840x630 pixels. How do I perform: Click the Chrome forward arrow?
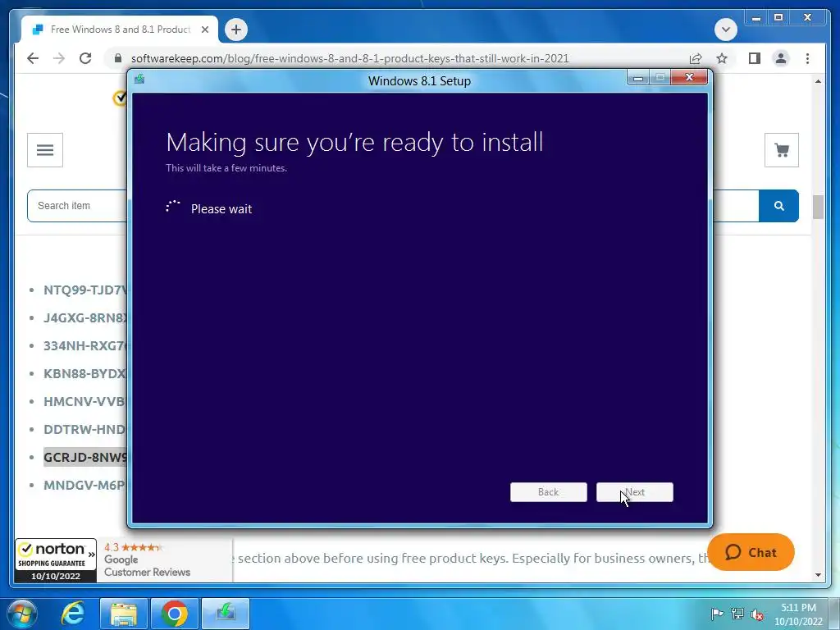pyautogui.click(x=59, y=58)
